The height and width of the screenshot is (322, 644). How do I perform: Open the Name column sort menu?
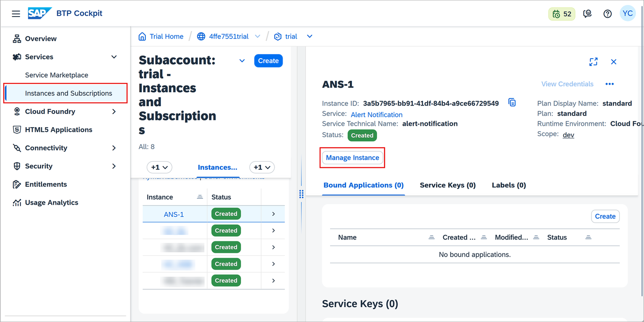432,237
